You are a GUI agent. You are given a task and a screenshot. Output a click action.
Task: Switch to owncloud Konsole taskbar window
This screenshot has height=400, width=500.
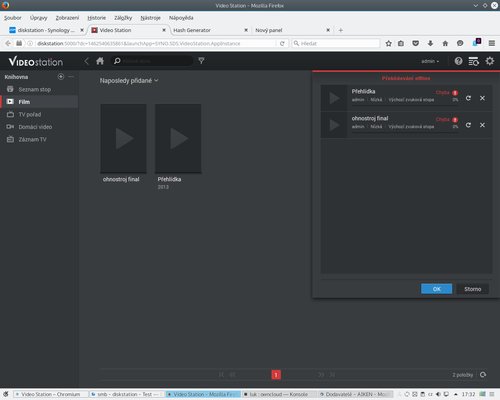pyautogui.click(x=279, y=394)
